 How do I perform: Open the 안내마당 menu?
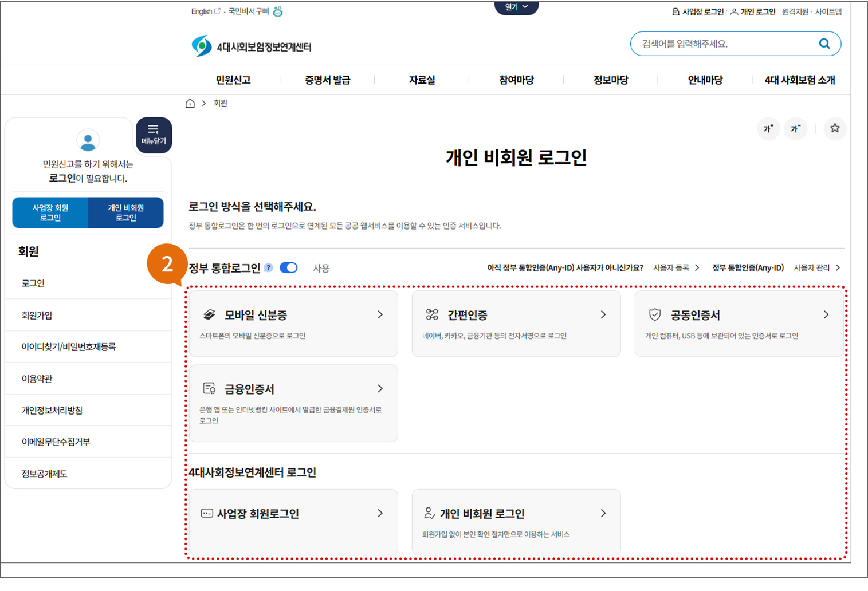[x=705, y=80]
